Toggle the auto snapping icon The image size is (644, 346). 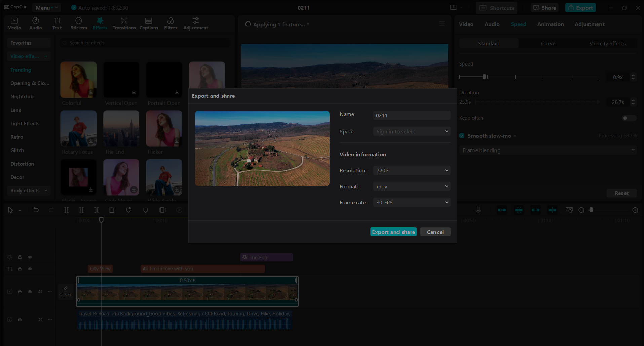pos(519,210)
